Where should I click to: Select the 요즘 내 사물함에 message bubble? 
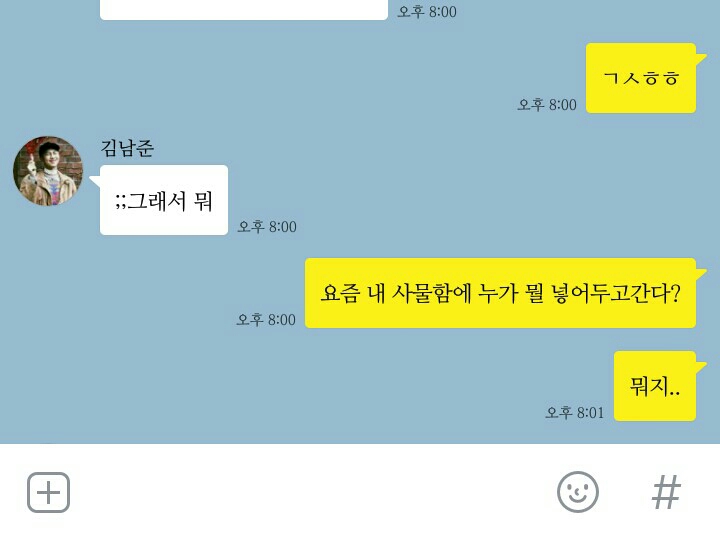[501, 293]
